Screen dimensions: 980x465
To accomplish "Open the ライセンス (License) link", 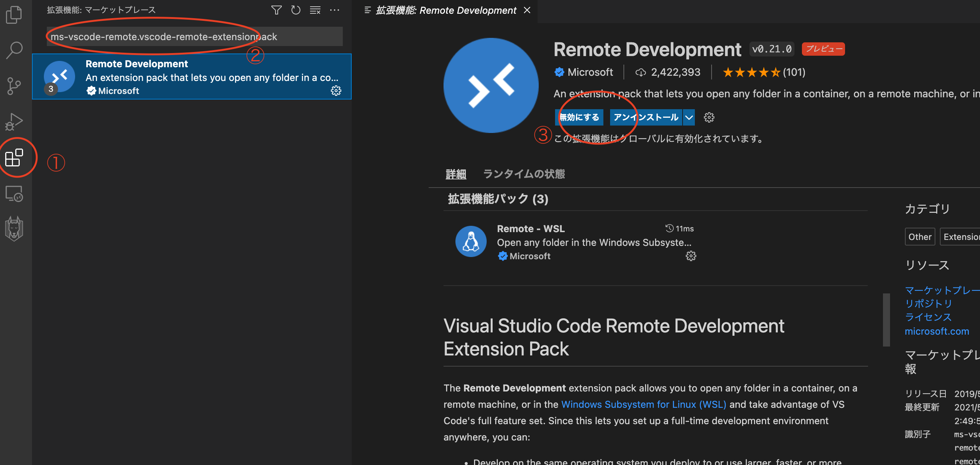I will coord(928,317).
